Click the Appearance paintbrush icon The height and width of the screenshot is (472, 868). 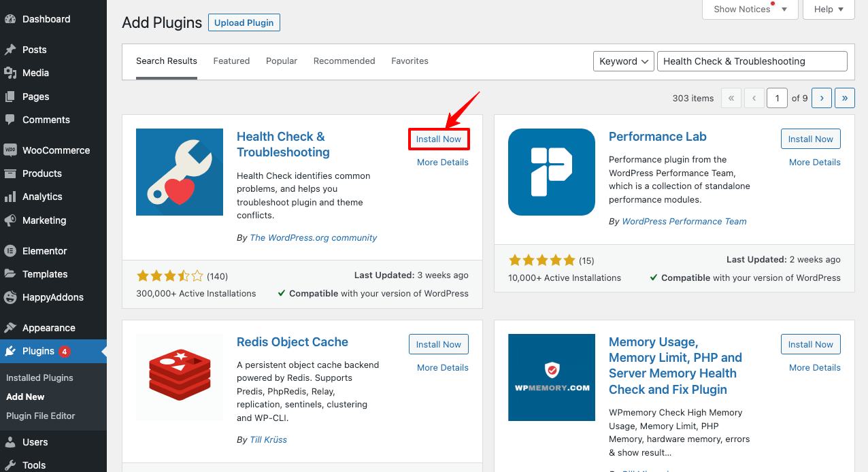click(10, 328)
